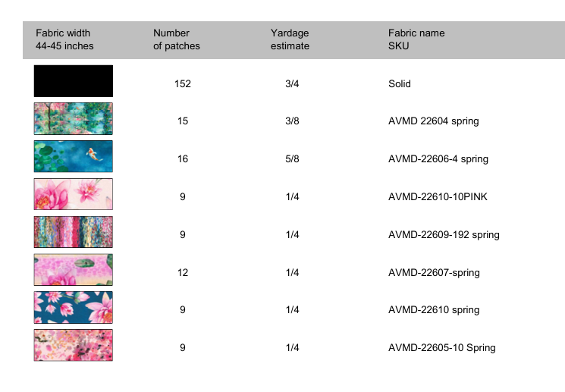Click the AVMD-22605-10 Spring SKU text

click(x=441, y=348)
